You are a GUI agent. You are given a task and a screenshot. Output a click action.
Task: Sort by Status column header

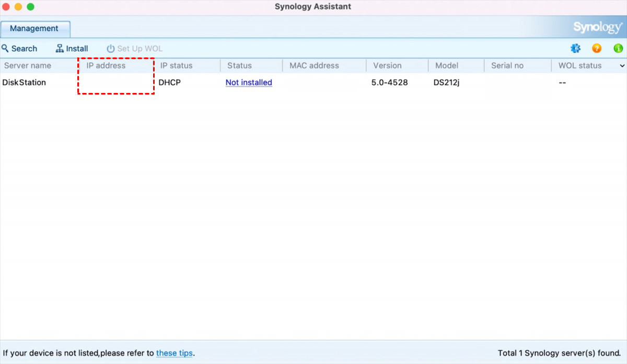click(x=239, y=66)
